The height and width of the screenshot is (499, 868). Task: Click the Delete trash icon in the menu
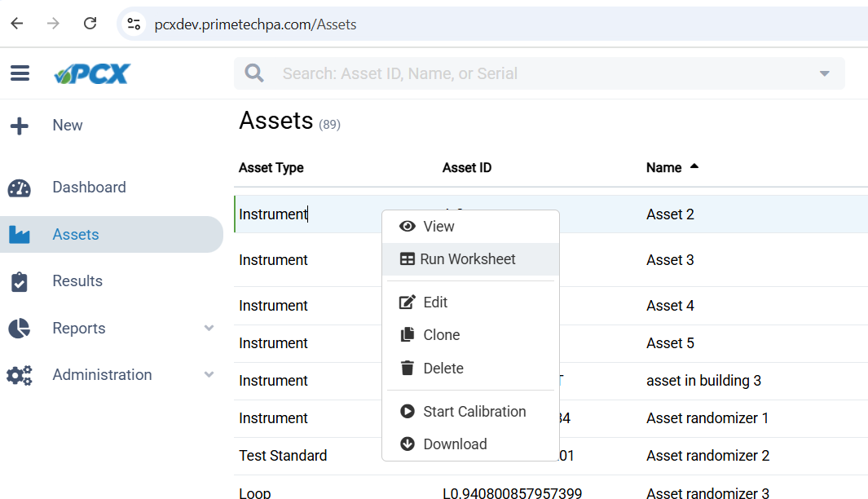tap(408, 368)
